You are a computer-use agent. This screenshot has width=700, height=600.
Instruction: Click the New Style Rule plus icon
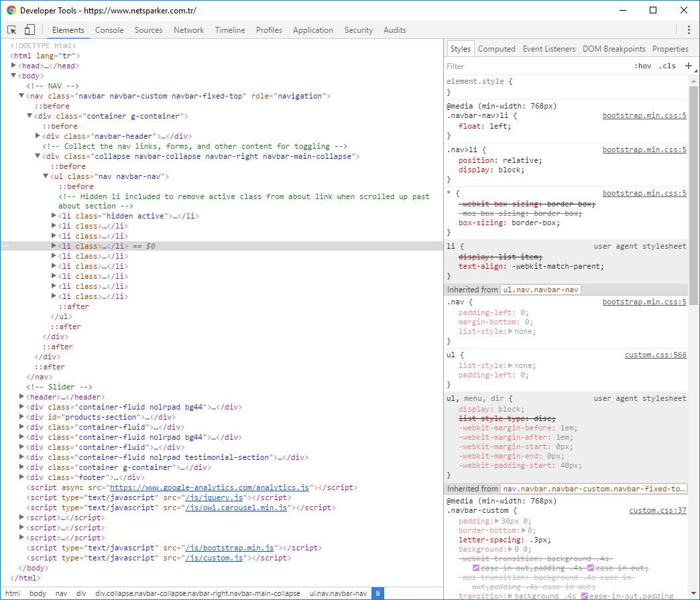[688, 66]
